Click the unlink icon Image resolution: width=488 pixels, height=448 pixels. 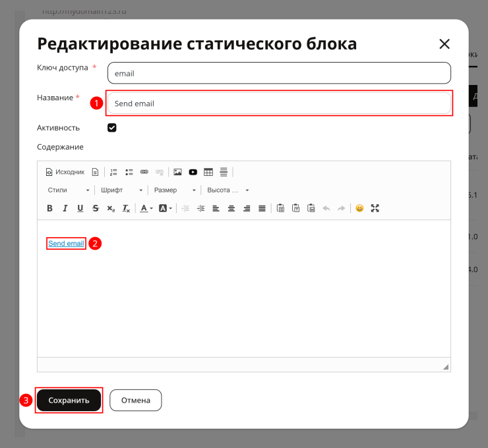160,172
